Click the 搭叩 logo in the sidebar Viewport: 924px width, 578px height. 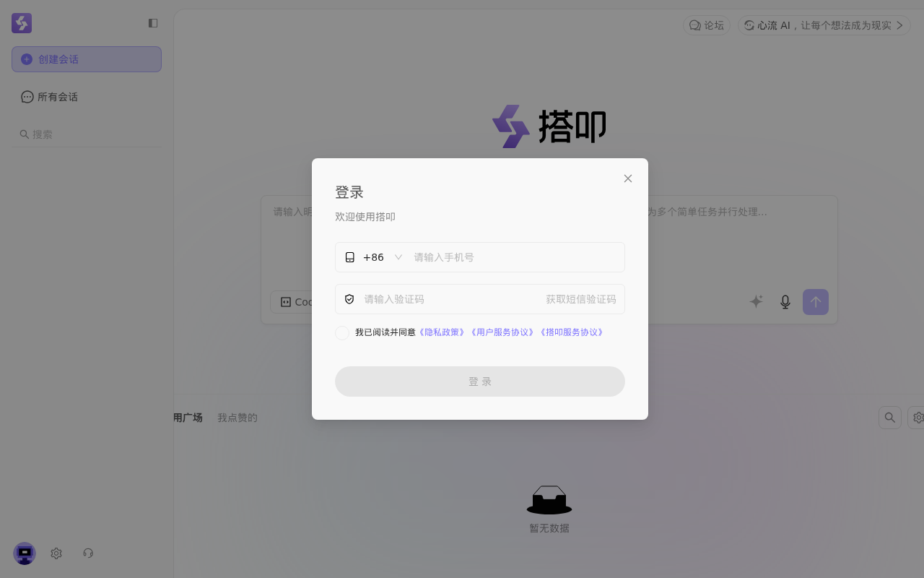click(x=22, y=23)
